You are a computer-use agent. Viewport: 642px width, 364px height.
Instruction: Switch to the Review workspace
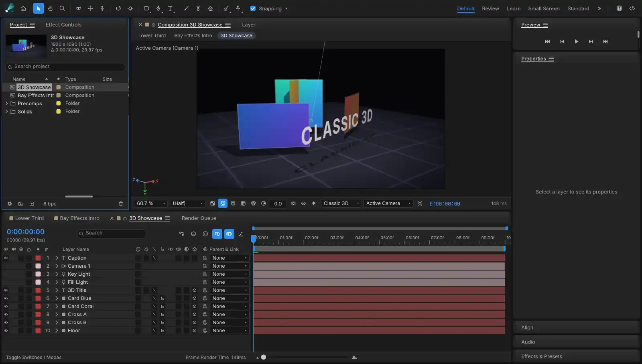[x=490, y=8]
